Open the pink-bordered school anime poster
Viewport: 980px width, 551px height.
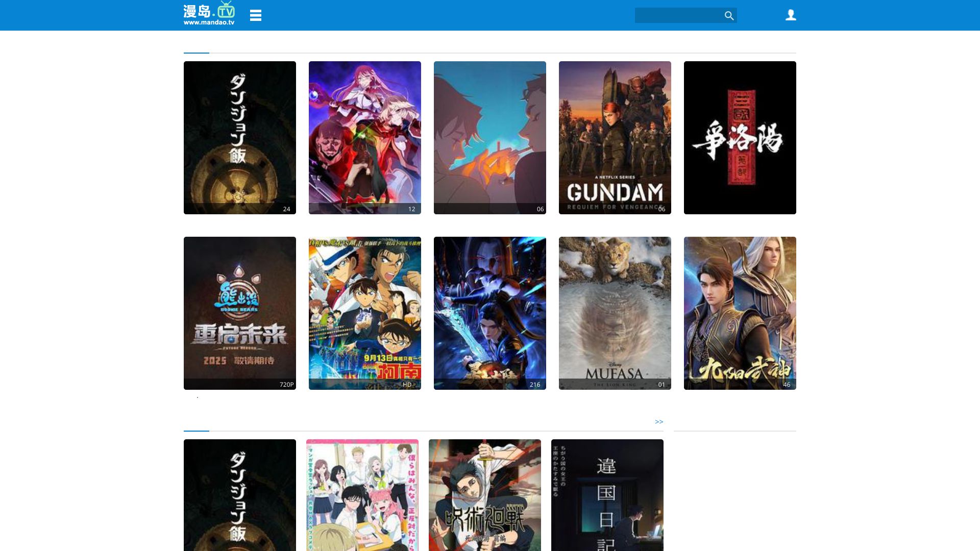tap(362, 495)
